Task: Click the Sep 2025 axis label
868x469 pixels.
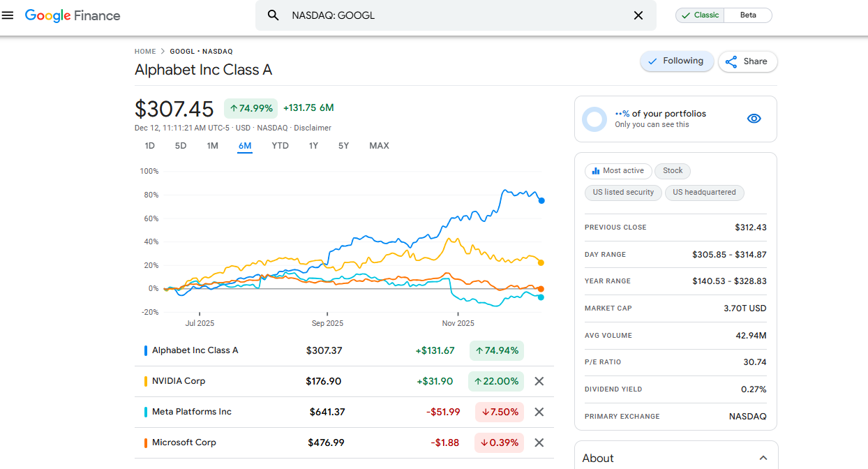Action: [327, 323]
